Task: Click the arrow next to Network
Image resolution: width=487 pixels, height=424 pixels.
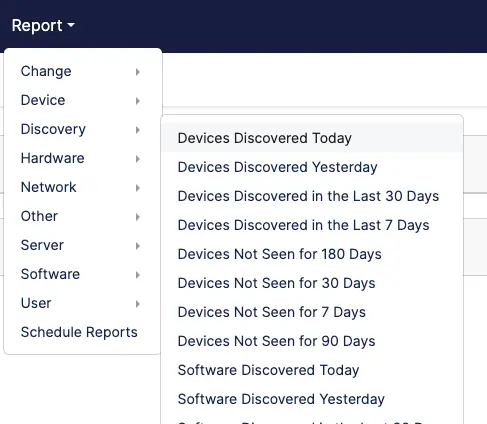Action: (138, 188)
